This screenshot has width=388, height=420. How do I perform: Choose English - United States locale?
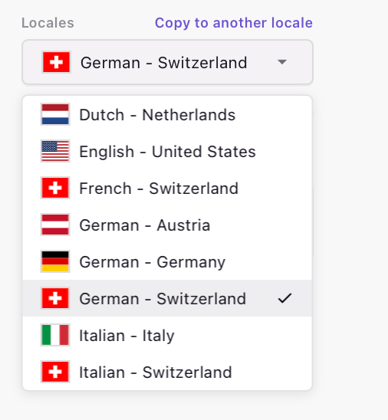click(167, 151)
